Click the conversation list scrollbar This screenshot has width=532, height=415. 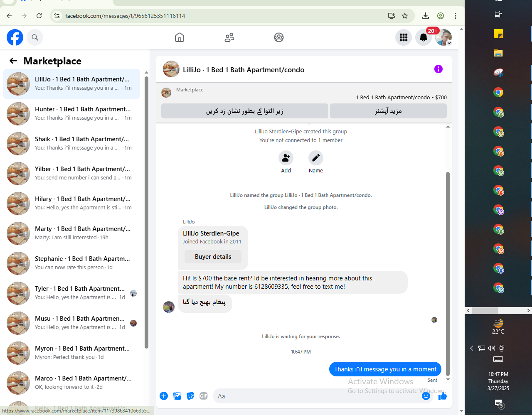[x=146, y=212]
